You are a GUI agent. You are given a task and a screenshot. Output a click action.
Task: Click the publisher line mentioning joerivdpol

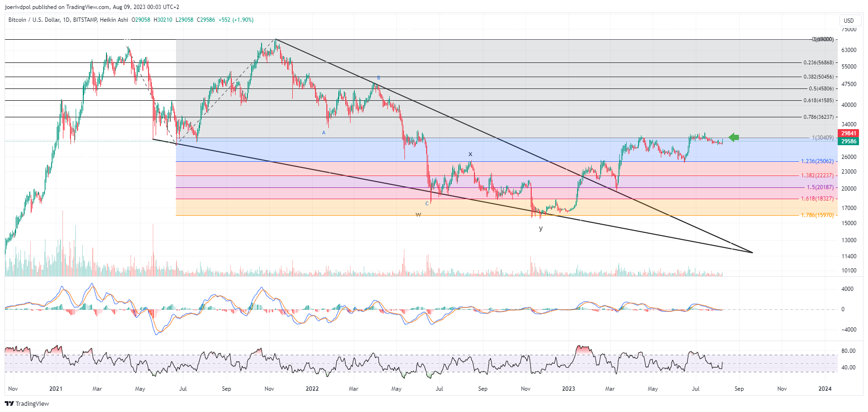tap(92, 7)
